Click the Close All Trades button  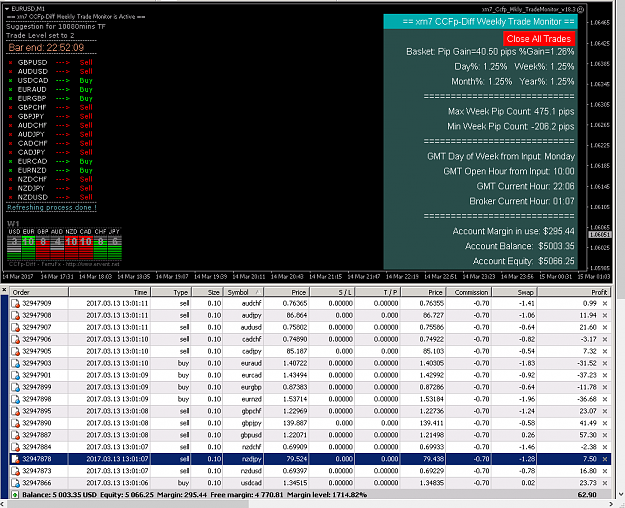(539, 39)
